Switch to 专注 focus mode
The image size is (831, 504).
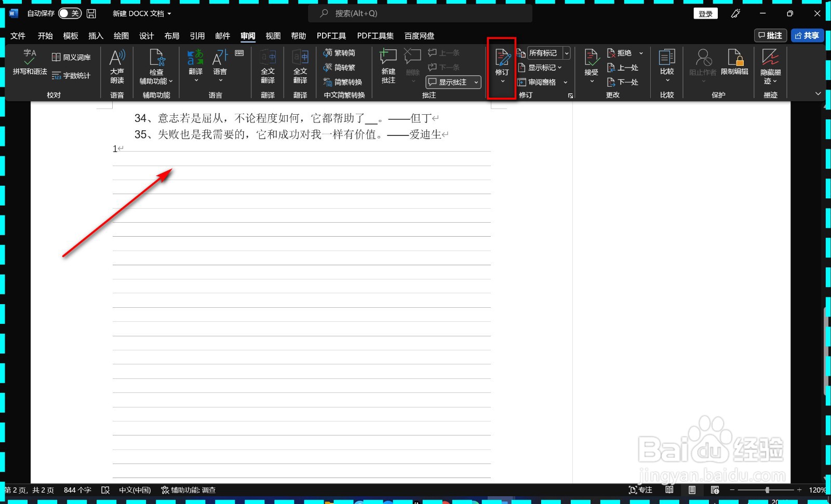tap(640, 490)
